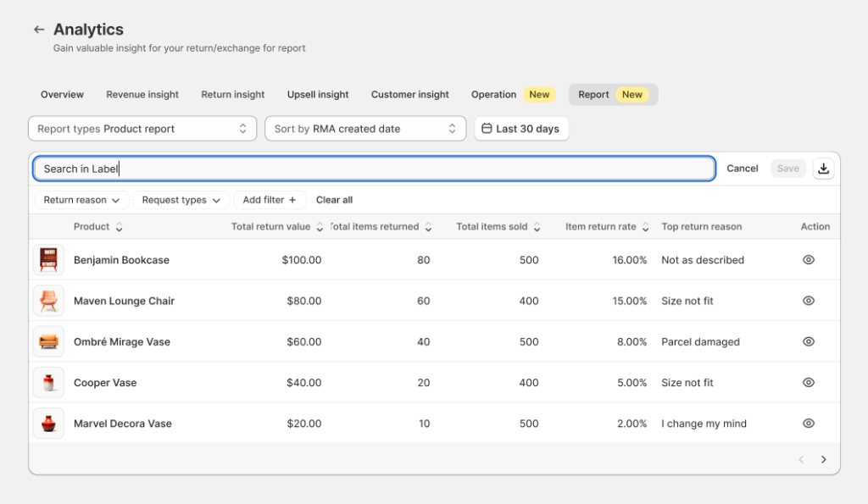
Task: Expand the Return reason filter dropdown
Action: pyautogui.click(x=81, y=200)
